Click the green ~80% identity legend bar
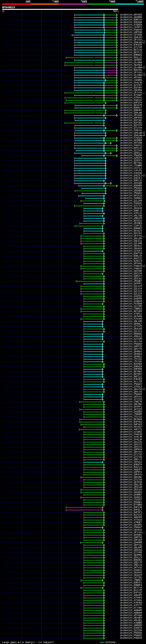146x644 pixels. click(x=101, y=4)
